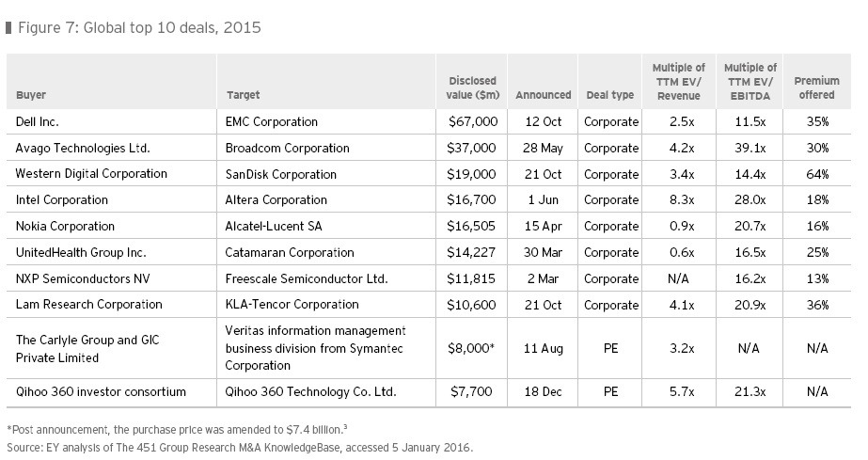Click the Buyer column header
The height and width of the screenshot is (460, 868).
(31, 95)
